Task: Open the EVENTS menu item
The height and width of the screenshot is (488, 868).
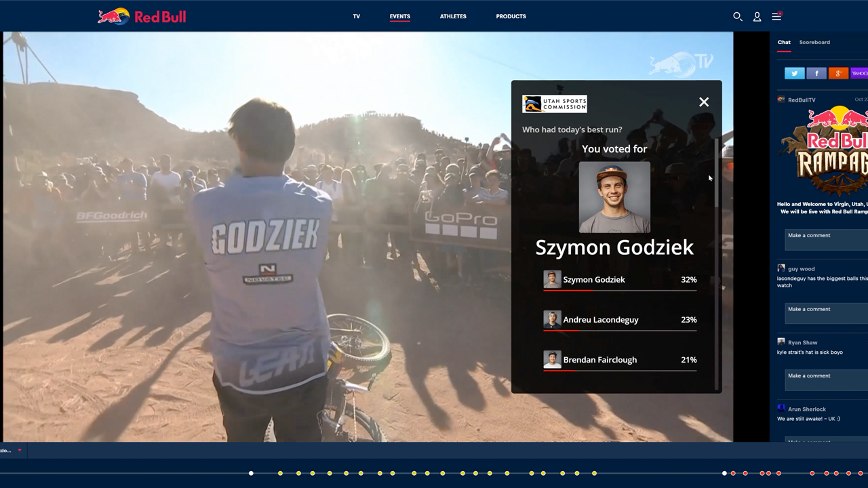Action: coord(400,16)
